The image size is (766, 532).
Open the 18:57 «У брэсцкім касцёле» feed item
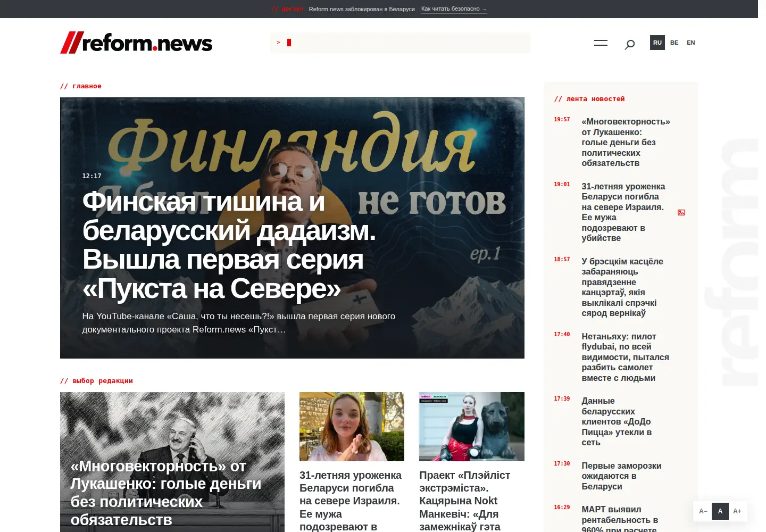pyautogui.click(x=622, y=287)
